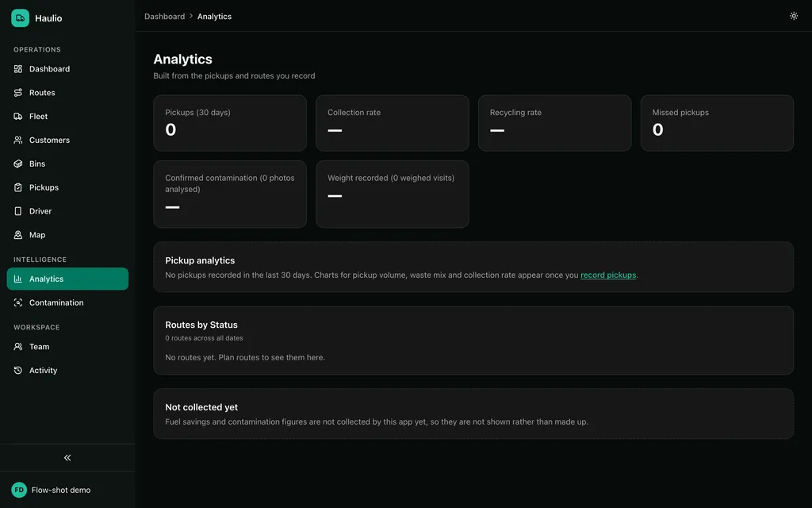812x508 pixels.
Task: Select the Contamination label in sidebar
Action: (x=56, y=302)
